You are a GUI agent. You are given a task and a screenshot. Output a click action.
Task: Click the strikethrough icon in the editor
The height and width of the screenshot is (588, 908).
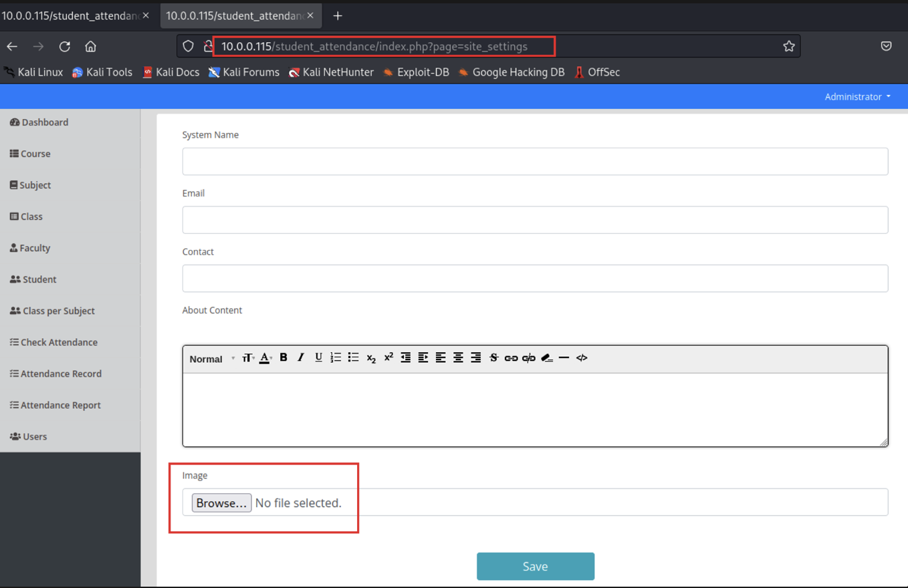(x=493, y=358)
